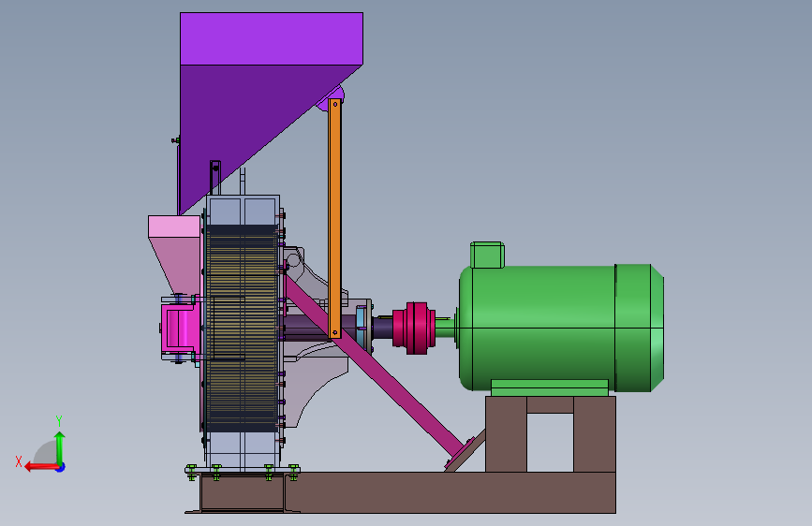Select the green motor shaft stub
The image size is (812, 526).
click(446, 328)
